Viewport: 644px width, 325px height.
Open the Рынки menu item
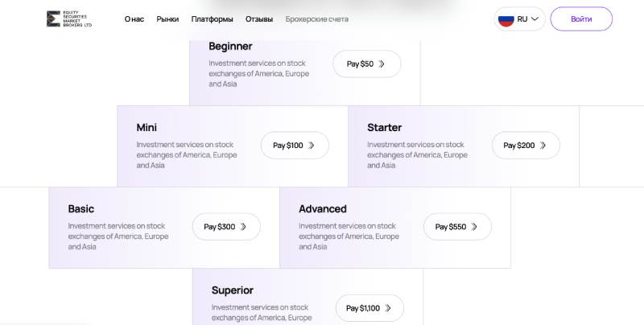(x=167, y=19)
